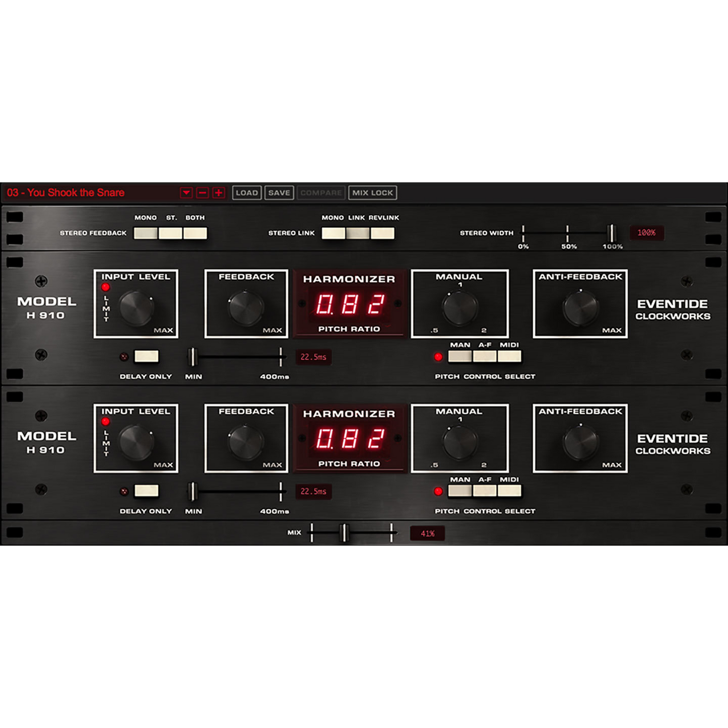The width and height of the screenshot is (728, 728).
Task: Click the SAVE button
Action: [x=279, y=193]
